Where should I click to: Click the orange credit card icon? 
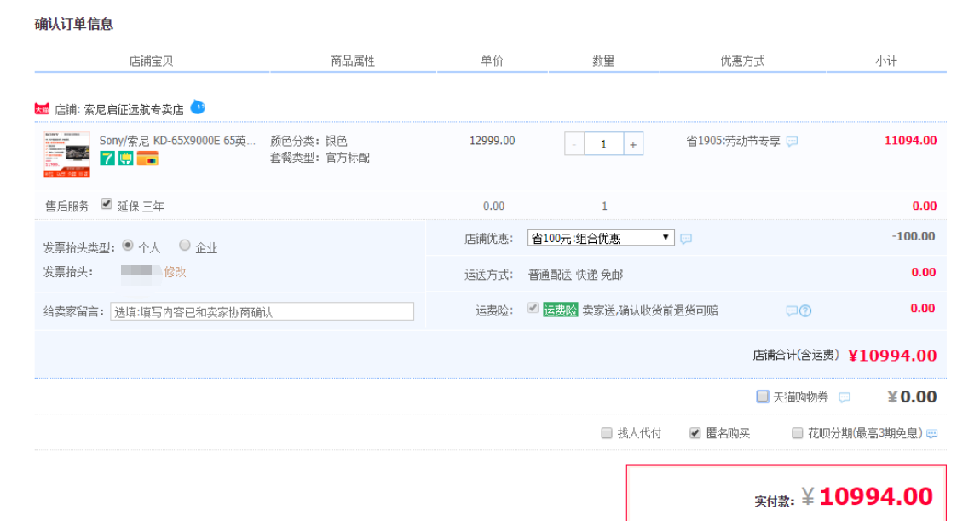coord(147,159)
